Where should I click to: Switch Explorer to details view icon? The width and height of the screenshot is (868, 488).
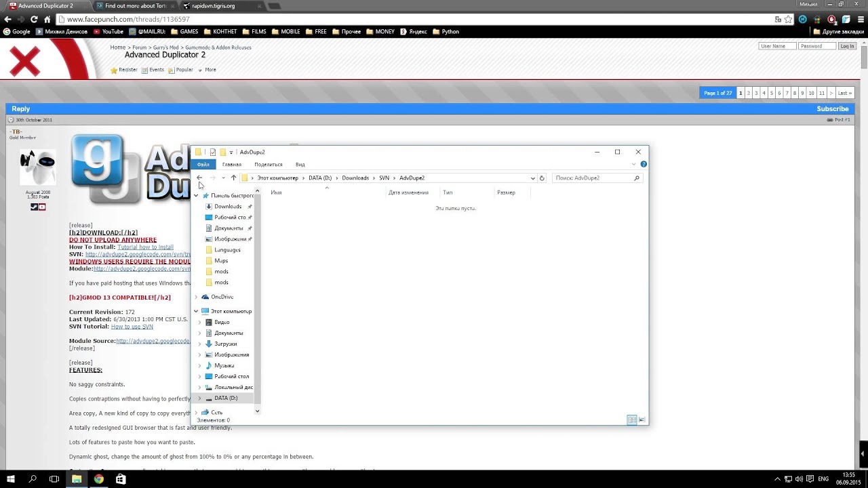point(632,420)
